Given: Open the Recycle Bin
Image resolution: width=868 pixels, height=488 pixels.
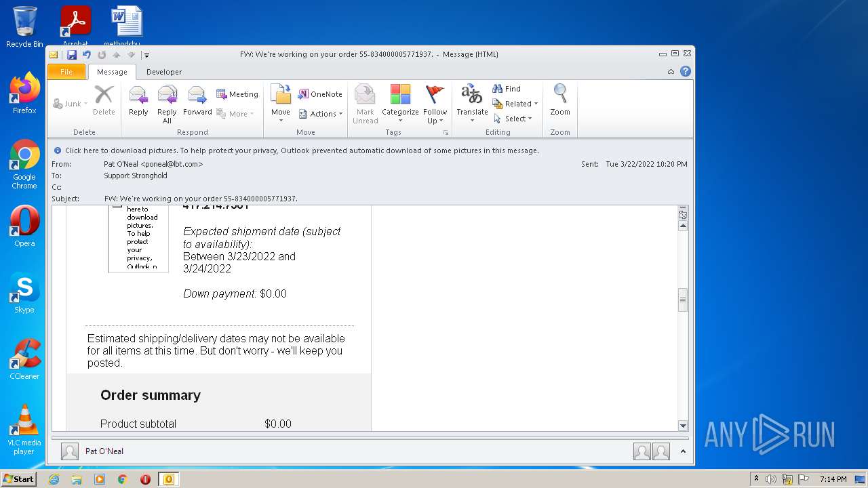Looking at the screenshot, I should tap(24, 27).
